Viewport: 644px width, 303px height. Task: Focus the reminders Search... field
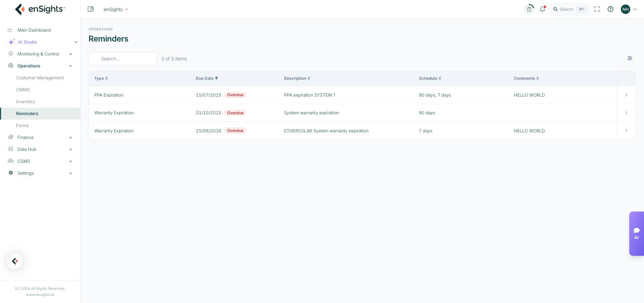pos(122,59)
